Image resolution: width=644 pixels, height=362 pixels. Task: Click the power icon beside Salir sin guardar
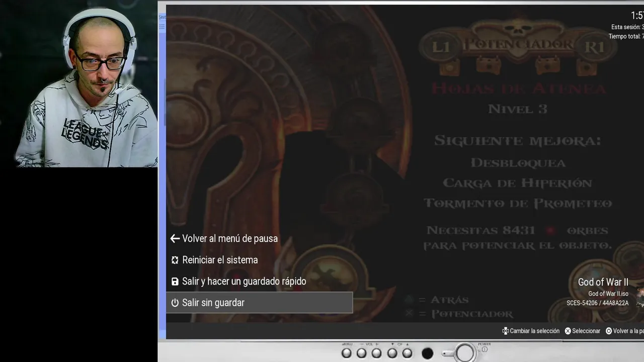175,303
